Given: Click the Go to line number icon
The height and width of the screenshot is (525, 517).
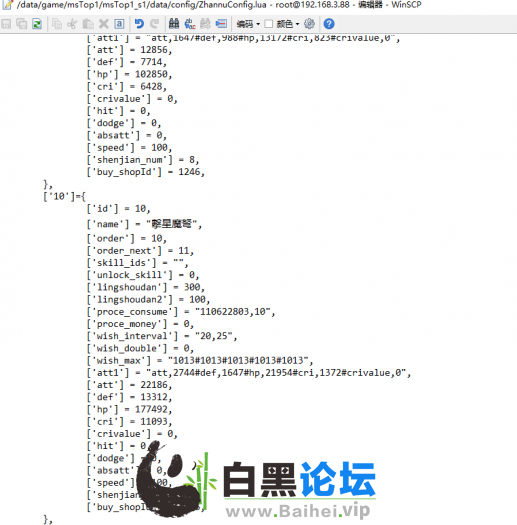Looking at the screenshot, I should click(221, 24).
